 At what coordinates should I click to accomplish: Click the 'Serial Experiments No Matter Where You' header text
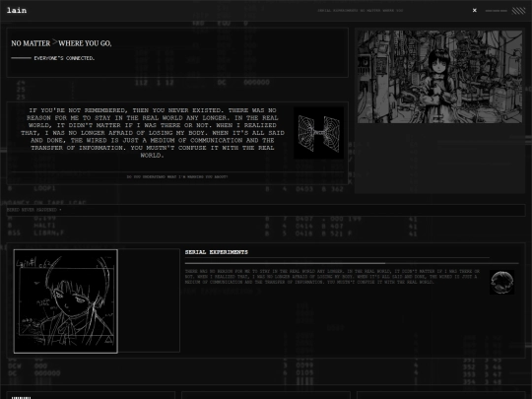tap(361, 11)
